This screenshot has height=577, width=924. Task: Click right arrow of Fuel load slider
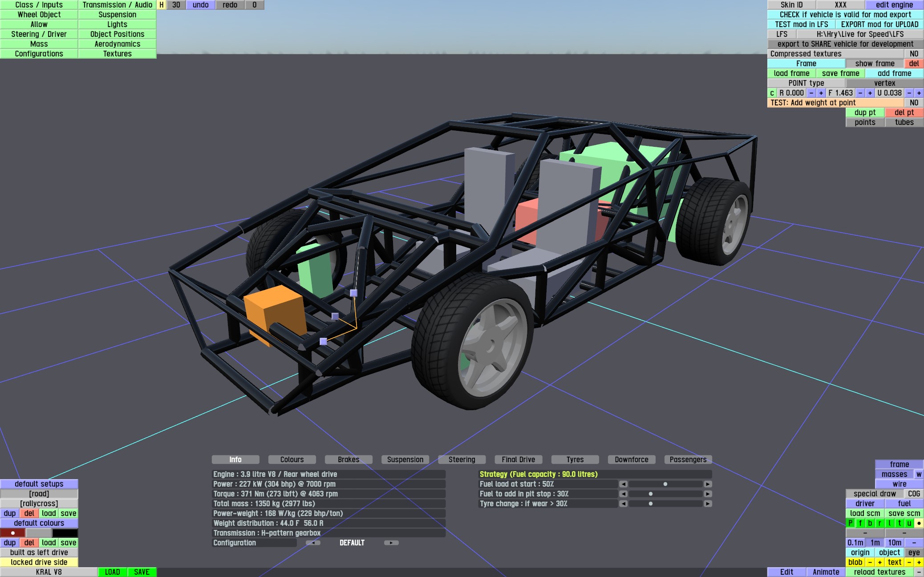pos(708,484)
